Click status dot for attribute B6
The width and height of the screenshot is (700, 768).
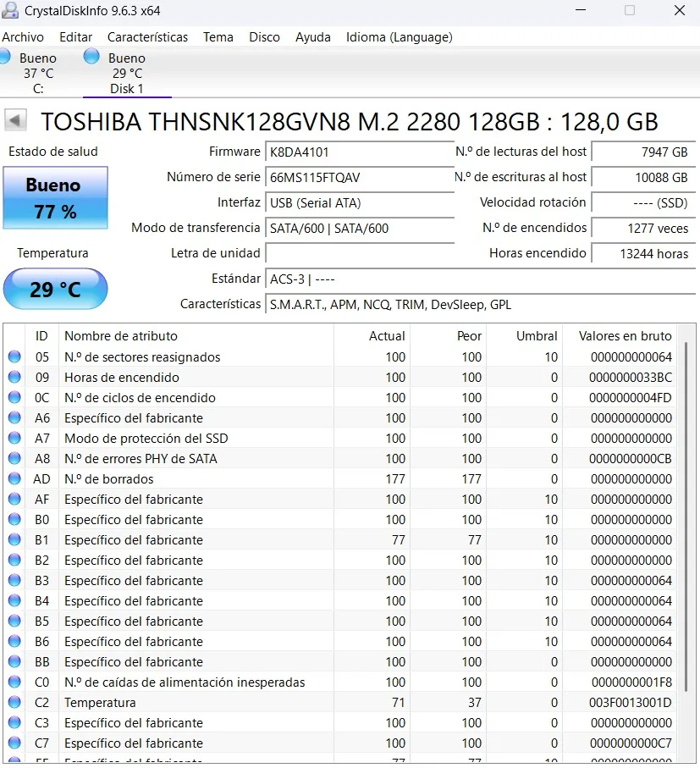coord(14,641)
